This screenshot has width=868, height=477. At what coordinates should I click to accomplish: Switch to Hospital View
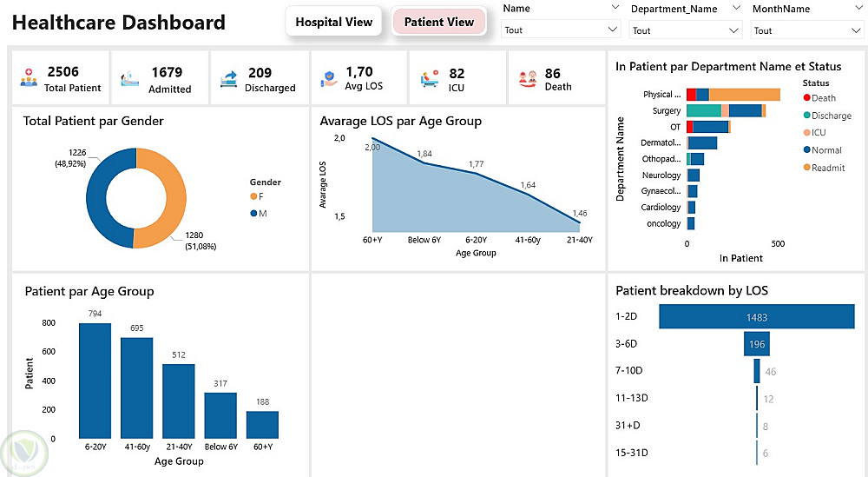[x=334, y=23]
